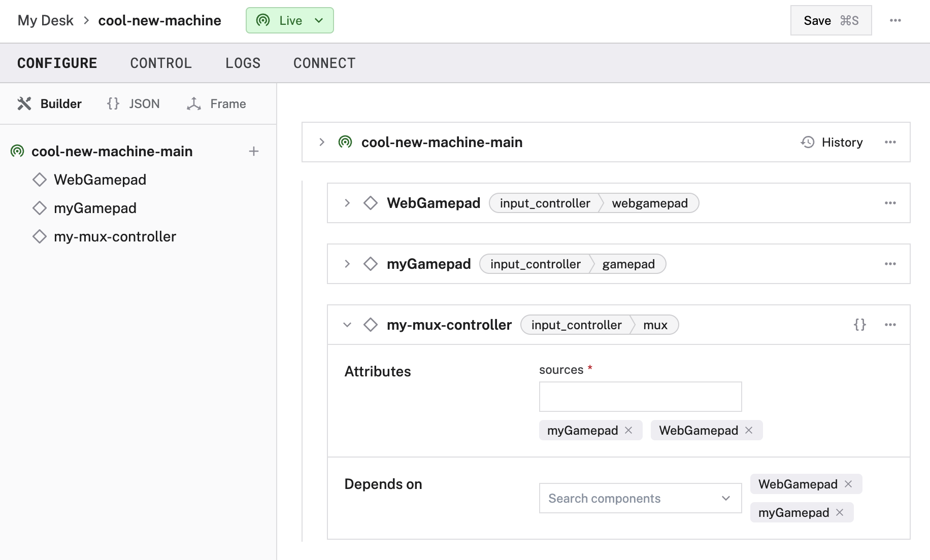
Task: Collapse the my-mux-controller component card
Action: (x=347, y=325)
